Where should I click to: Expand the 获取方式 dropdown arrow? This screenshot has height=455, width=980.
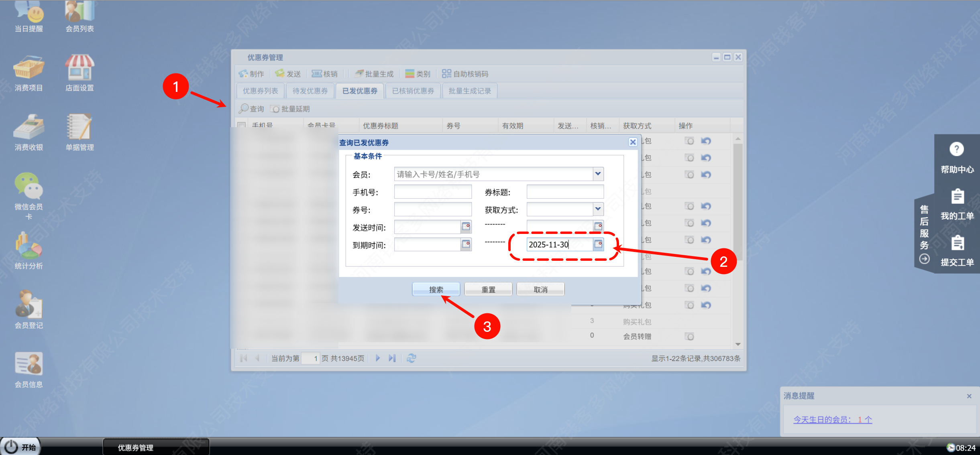598,209
